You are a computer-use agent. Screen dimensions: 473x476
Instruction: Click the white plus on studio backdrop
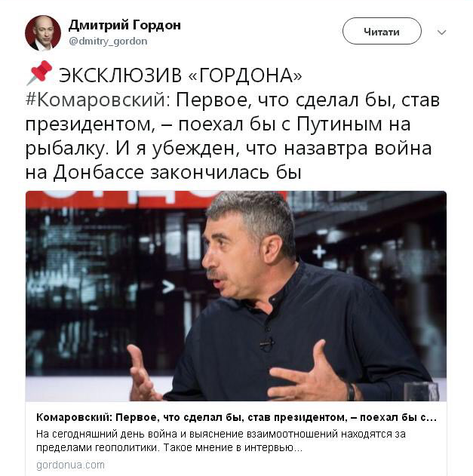(319, 252)
